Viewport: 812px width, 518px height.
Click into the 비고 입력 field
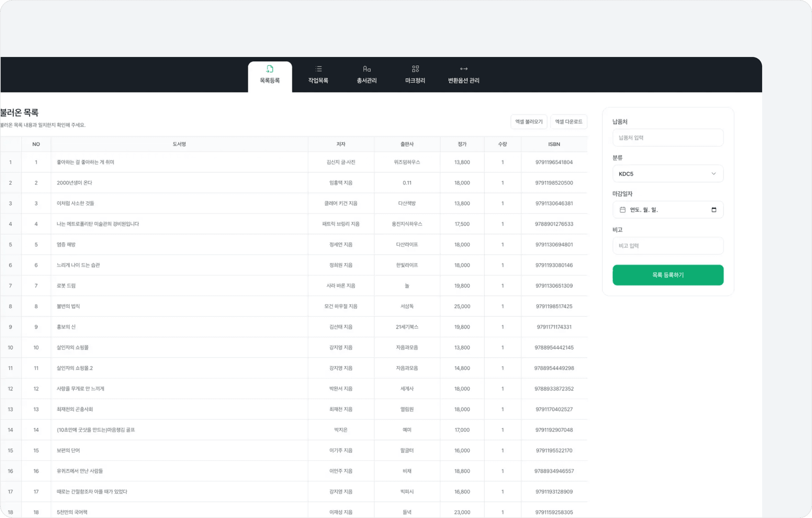click(668, 246)
